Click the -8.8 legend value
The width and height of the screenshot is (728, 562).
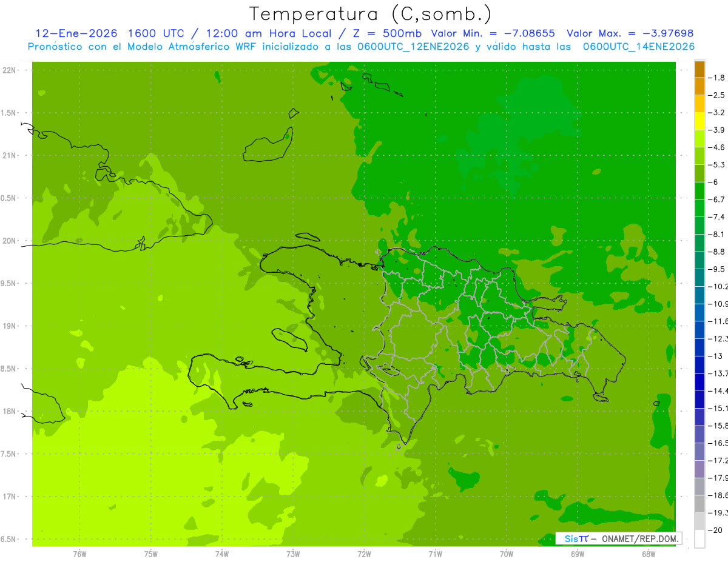[717, 252]
